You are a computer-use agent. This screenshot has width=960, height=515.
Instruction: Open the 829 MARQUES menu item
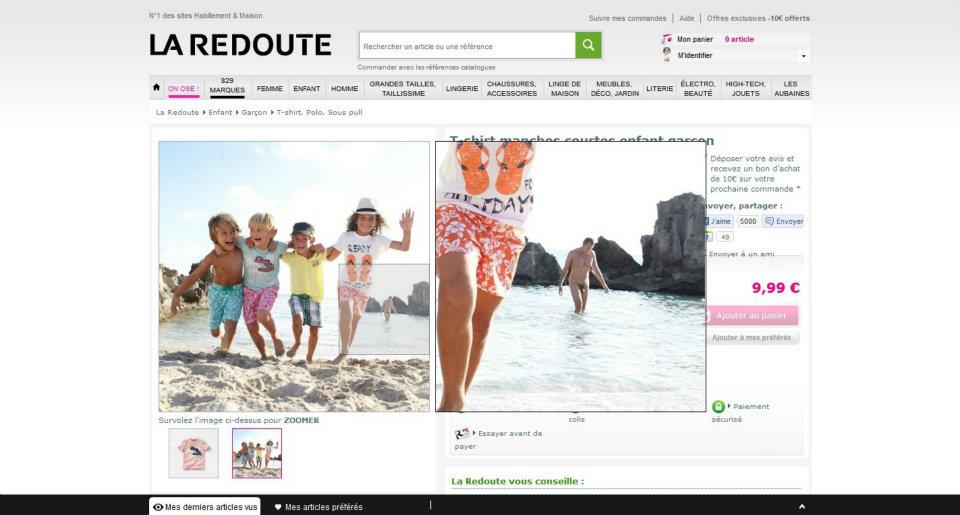pos(227,86)
